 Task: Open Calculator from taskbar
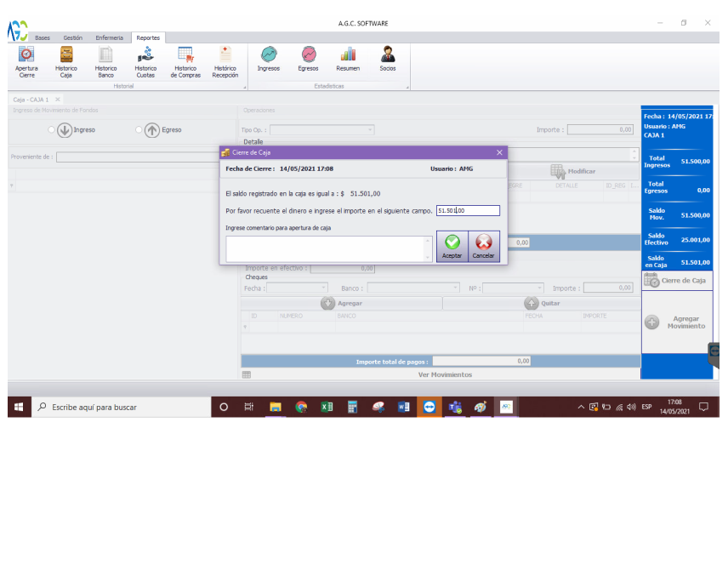352,407
